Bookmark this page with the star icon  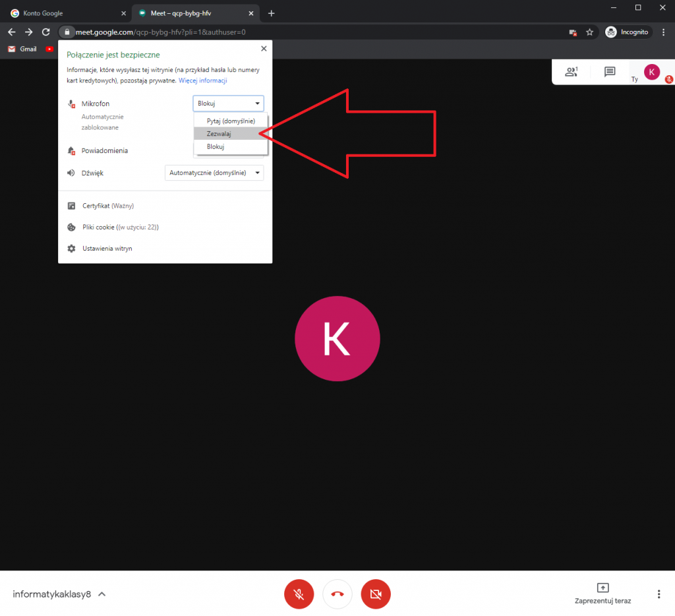[x=590, y=32]
